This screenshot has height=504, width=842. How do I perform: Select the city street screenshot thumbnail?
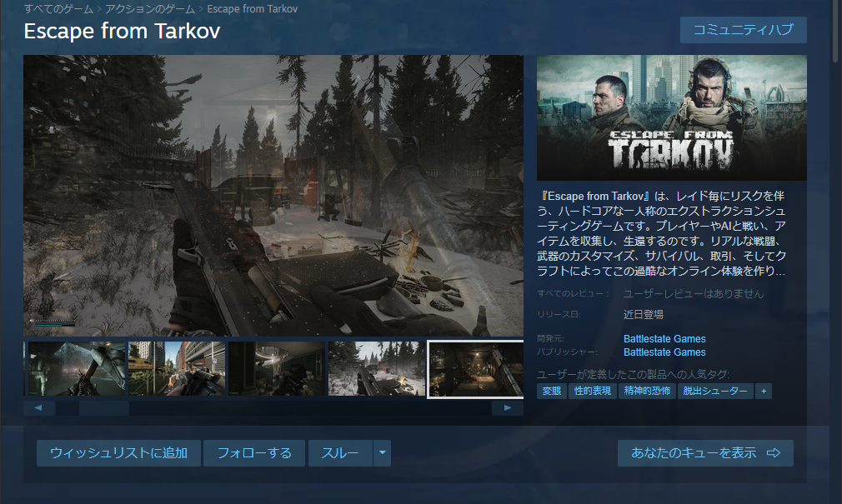pos(177,369)
